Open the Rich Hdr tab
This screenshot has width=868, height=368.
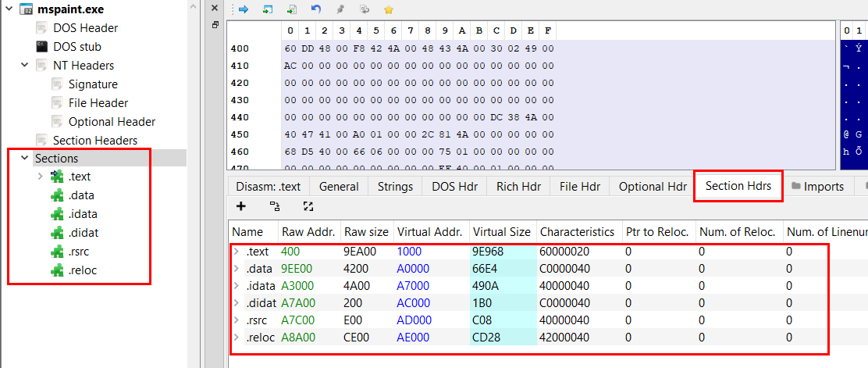coord(519,187)
